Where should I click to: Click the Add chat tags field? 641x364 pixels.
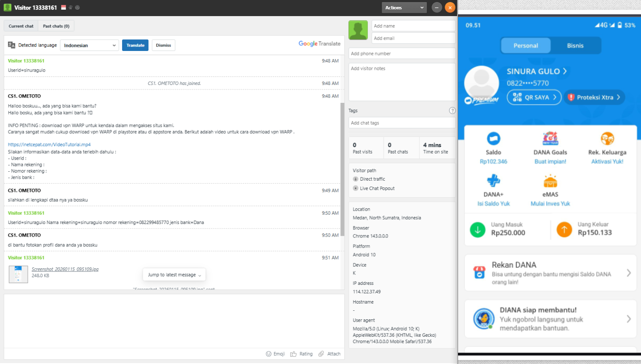[x=402, y=123]
